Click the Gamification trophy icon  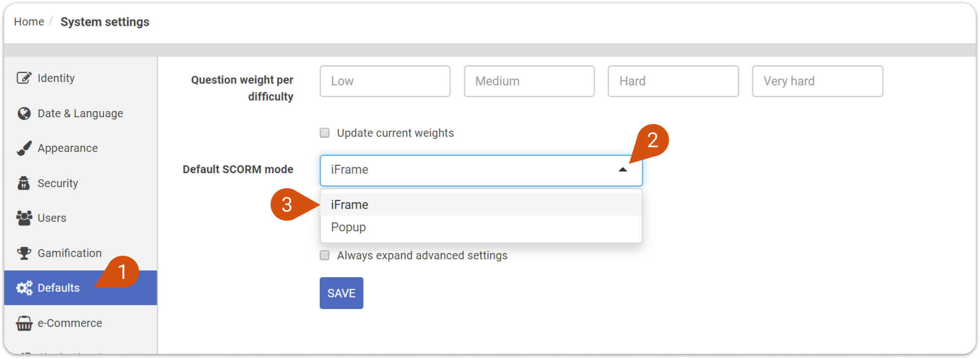tap(24, 253)
